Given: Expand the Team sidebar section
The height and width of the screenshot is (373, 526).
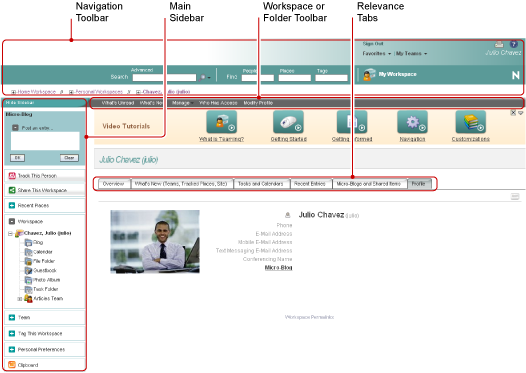Looking at the screenshot, I should click(x=12, y=317).
